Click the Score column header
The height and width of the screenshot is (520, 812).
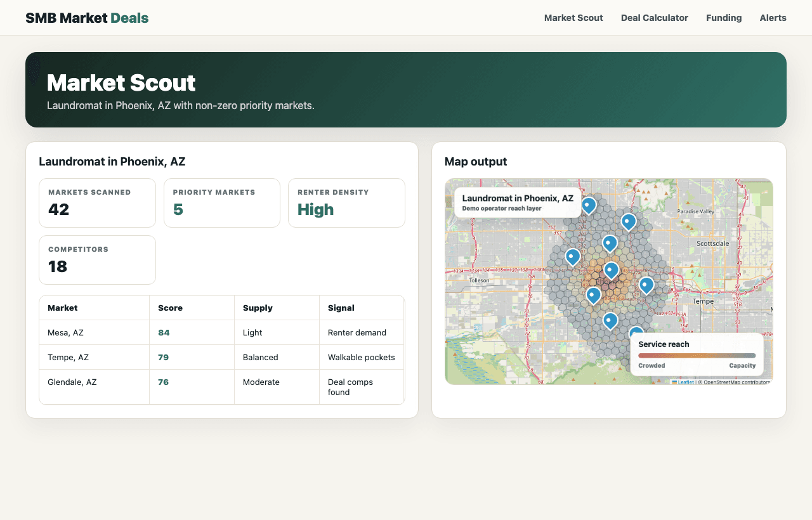click(192, 308)
